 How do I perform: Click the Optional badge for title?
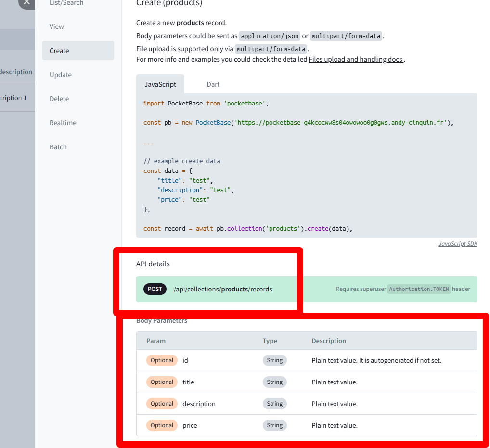[162, 382]
